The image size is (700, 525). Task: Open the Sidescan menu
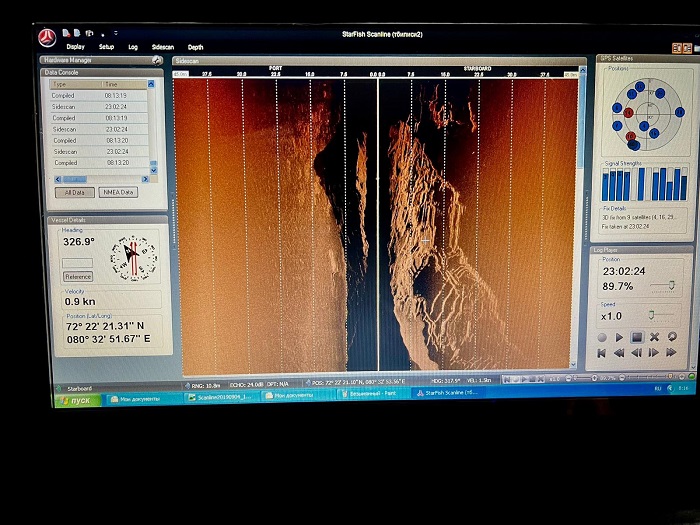[162, 47]
